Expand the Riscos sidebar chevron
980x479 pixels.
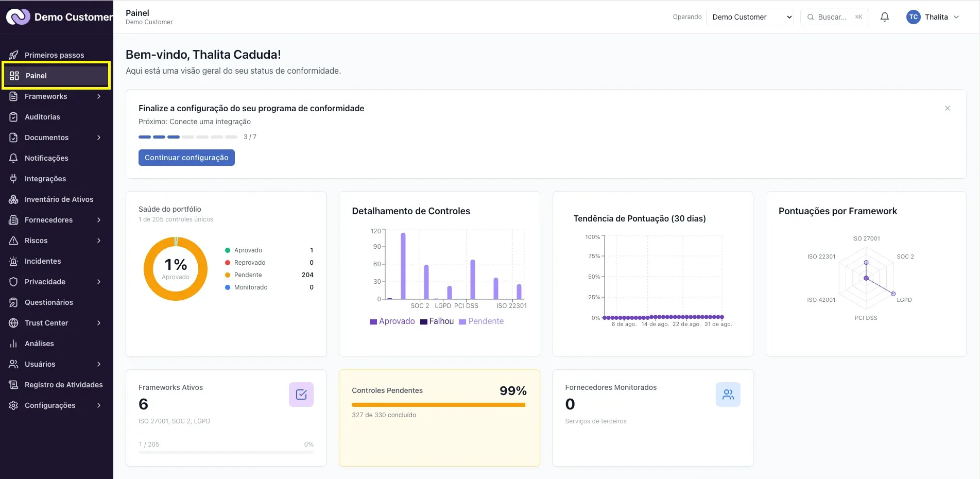[99, 241]
